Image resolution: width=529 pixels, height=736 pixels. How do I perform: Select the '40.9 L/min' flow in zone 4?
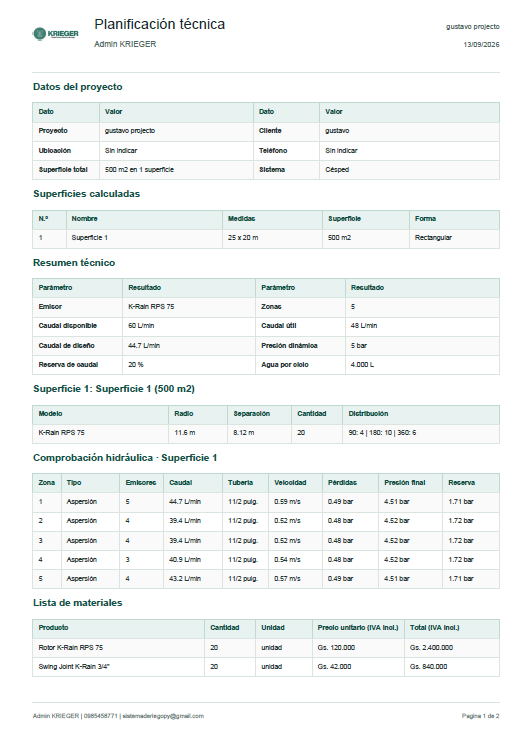click(x=185, y=560)
